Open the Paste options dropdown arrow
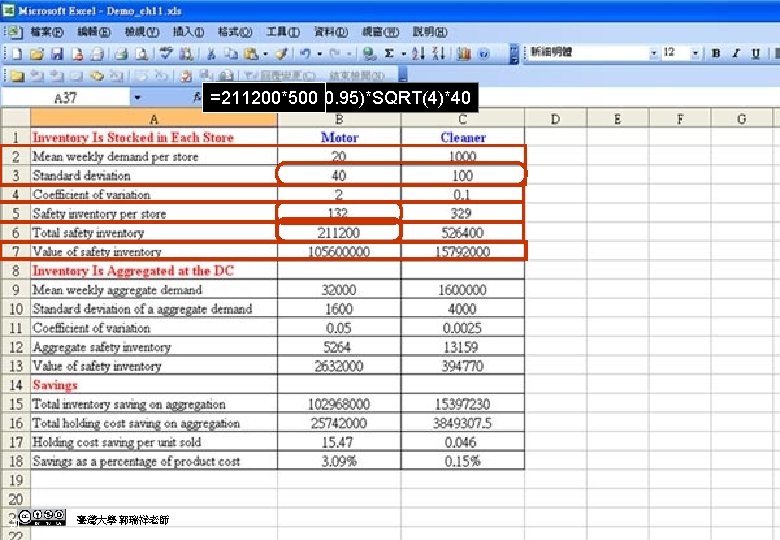780x540 pixels. tap(266, 54)
